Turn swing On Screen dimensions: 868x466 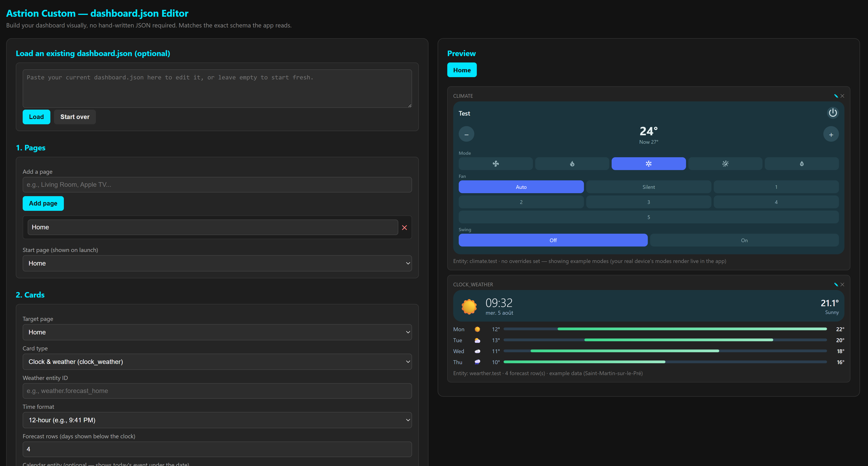coord(744,240)
